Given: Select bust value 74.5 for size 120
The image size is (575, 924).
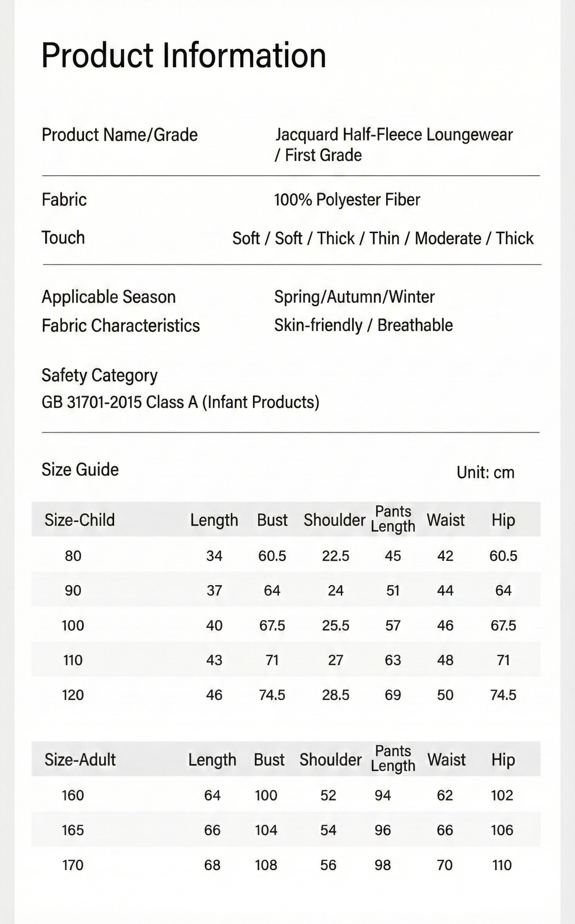Looking at the screenshot, I should click(x=272, y=695).
